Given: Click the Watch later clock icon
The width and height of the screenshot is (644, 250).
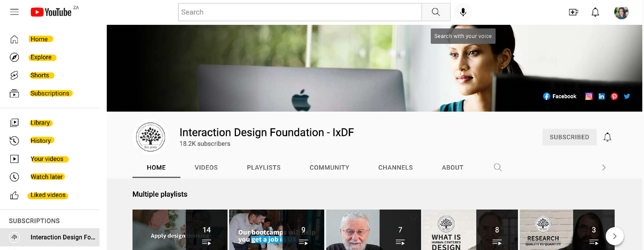Looking at the screenshot, I should click(x=14, y=177).
